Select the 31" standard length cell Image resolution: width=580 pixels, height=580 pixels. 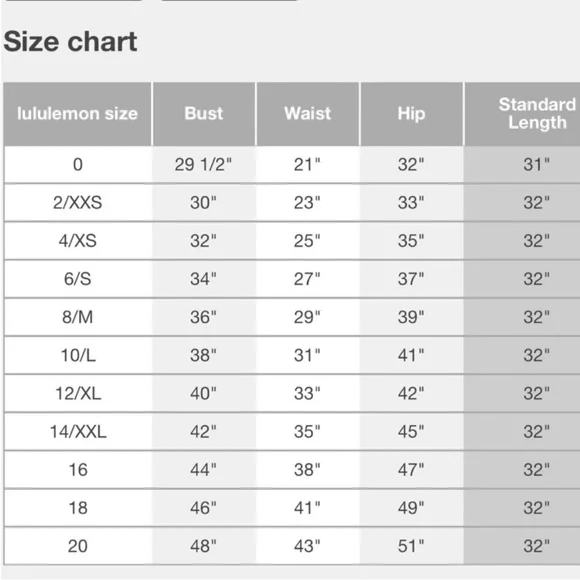tap(537, 165)
